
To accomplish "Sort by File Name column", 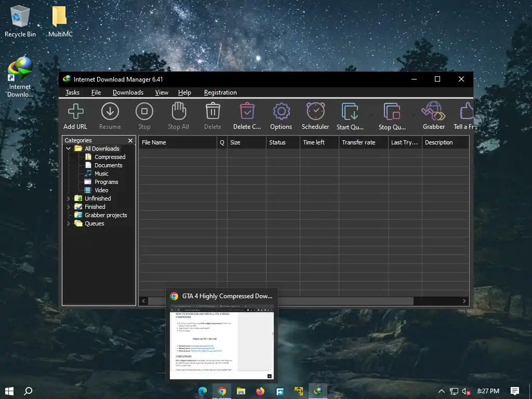I will (178, 142).
